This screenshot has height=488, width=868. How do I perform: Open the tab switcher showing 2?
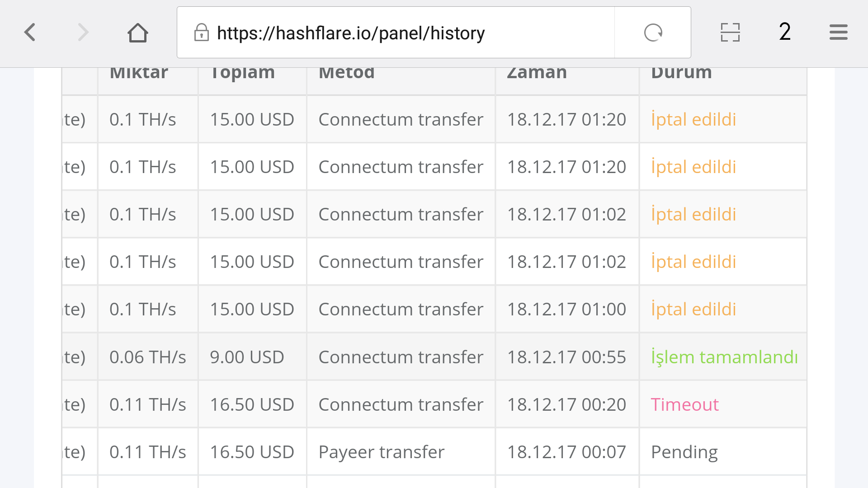tap(785, 32)
